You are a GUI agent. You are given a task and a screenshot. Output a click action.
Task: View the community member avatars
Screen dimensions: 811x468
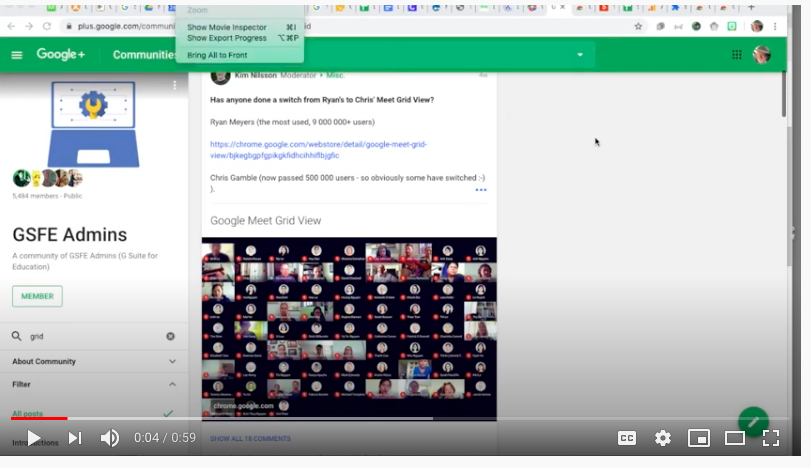click(48, 178)
